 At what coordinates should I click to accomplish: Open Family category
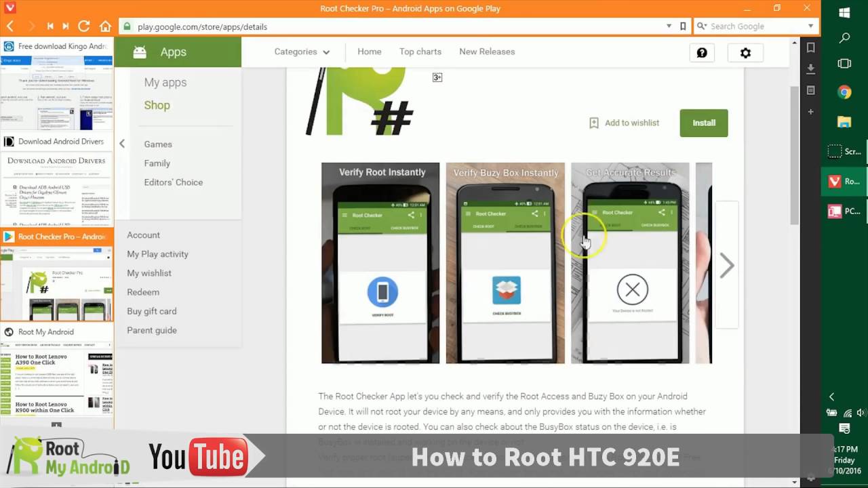tap(157, 163)
